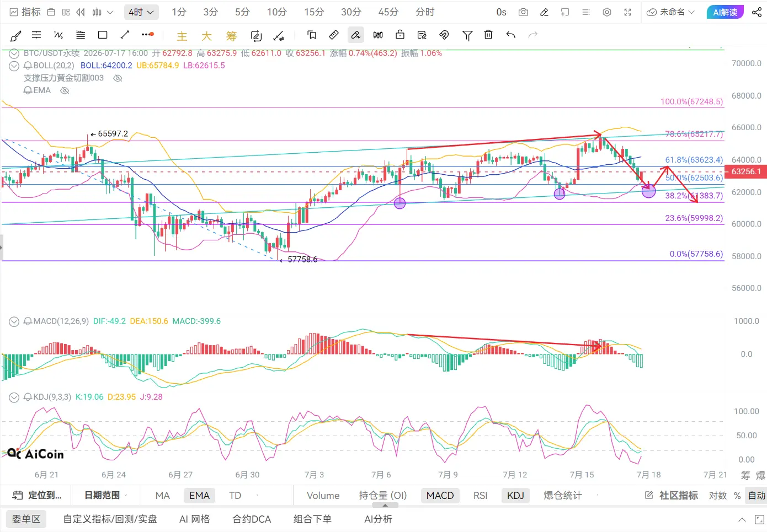The width and height of the screenshot is (767, 532).
Task: Click the AI解读 button
Action: point(725,12)
